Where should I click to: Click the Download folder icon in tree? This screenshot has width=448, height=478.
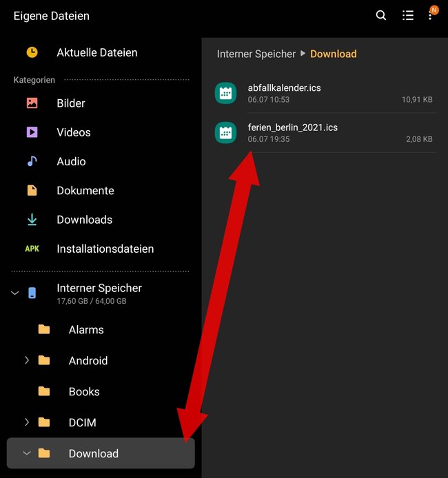[44, 453]
